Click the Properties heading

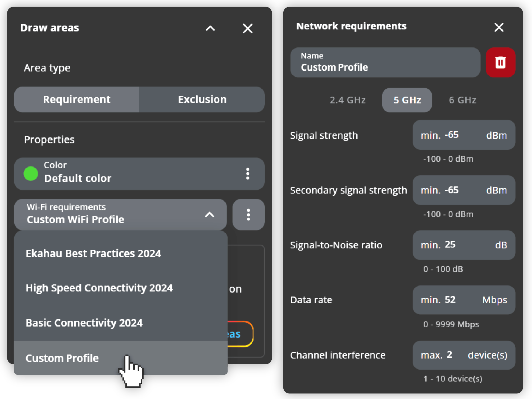(x=49, y=140)
